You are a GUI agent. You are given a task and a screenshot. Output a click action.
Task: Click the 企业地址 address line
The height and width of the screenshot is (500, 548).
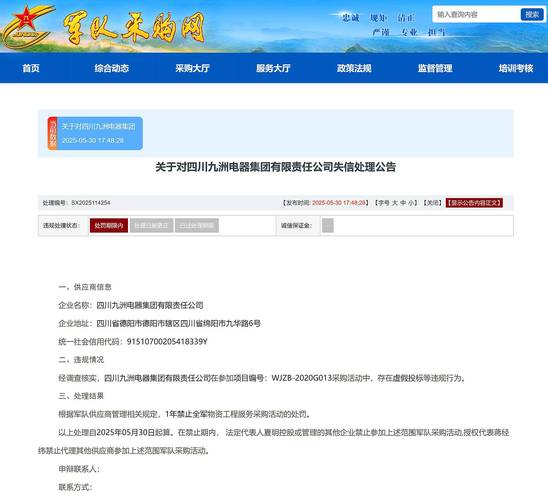pyautogui.click(x=159, y=323)
